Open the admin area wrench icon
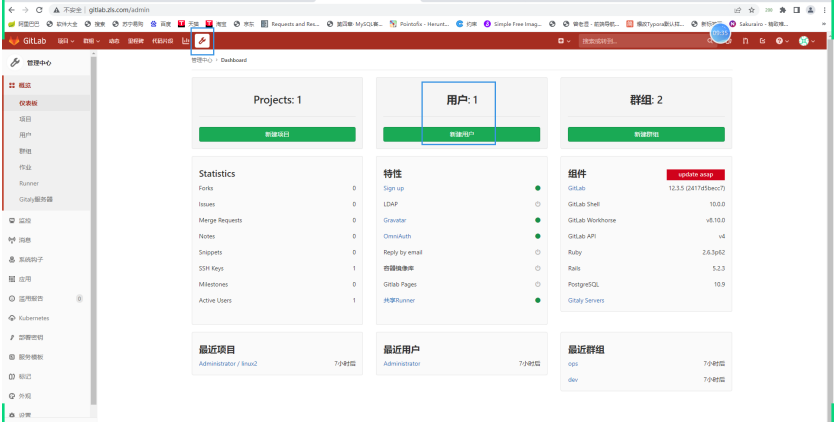This screenshot has height=424, width=836. pyautogui.click(x=202, y=41)
